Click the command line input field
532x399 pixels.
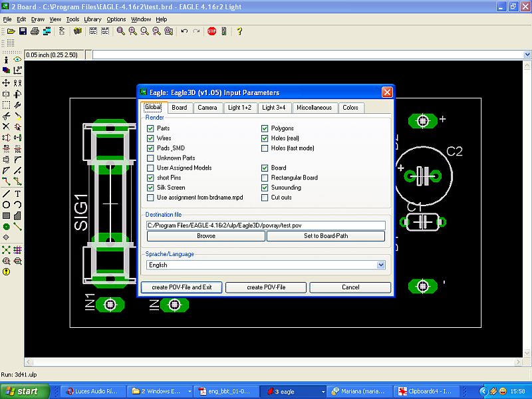pos(308,55)
